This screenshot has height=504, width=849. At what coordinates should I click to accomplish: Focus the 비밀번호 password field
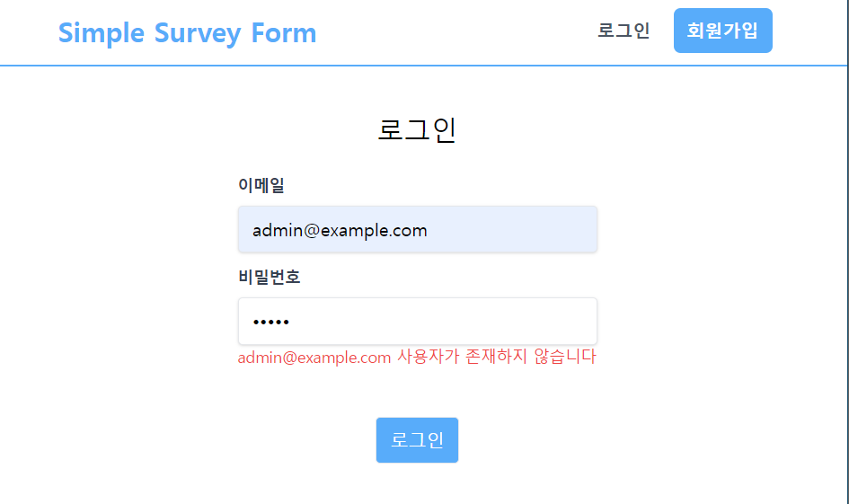(x=417, y=321)
